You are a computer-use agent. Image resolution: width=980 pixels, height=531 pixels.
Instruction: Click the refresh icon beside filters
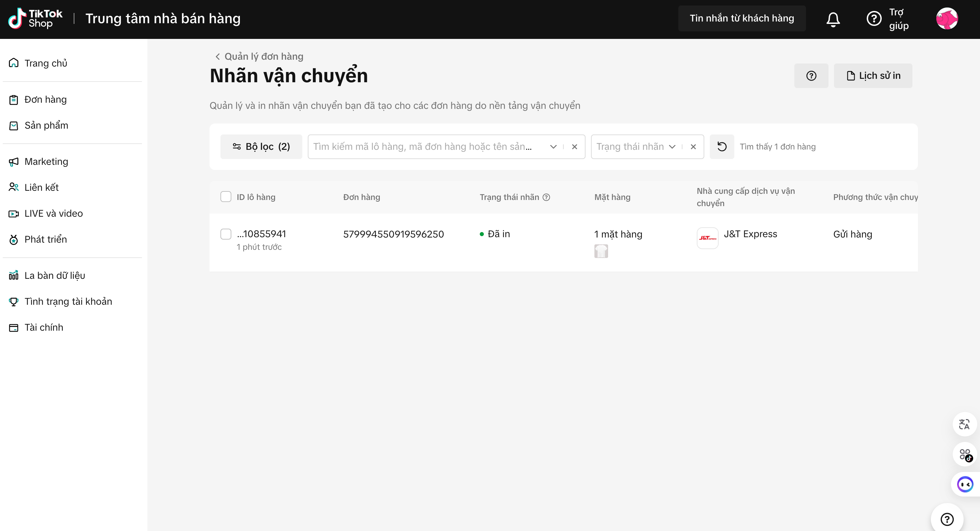pos(722,146)
